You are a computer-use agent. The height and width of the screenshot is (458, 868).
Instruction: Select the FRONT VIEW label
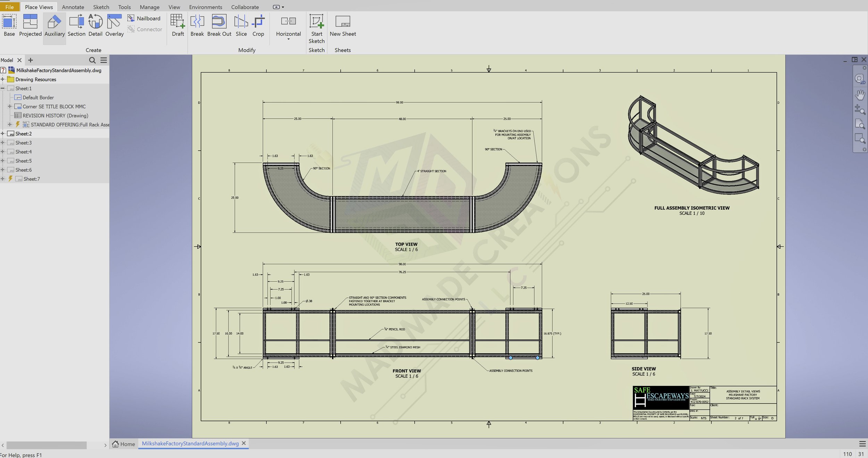coord(407,371)
